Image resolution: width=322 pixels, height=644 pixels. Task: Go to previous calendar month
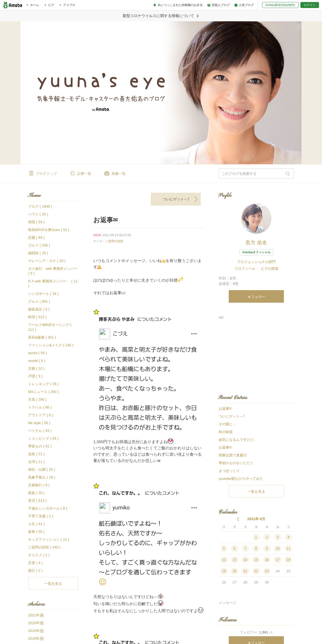coord(238,519)
